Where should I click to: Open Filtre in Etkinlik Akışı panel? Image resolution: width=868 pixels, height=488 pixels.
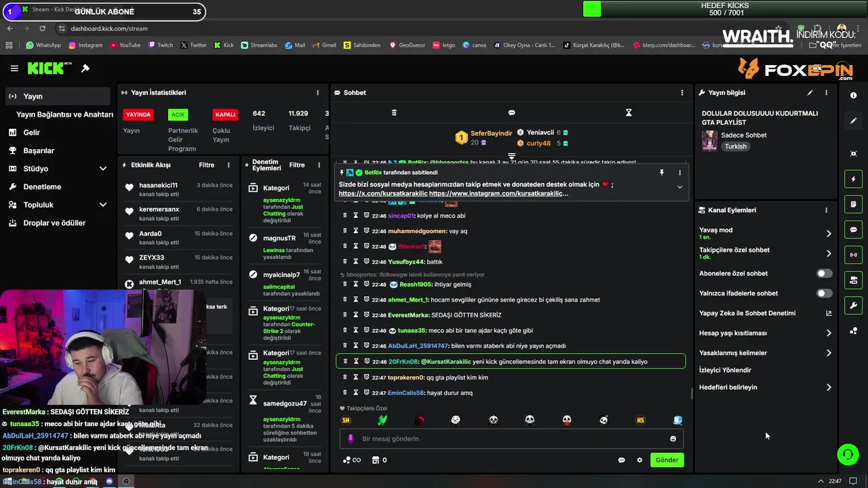pos(206,165)
